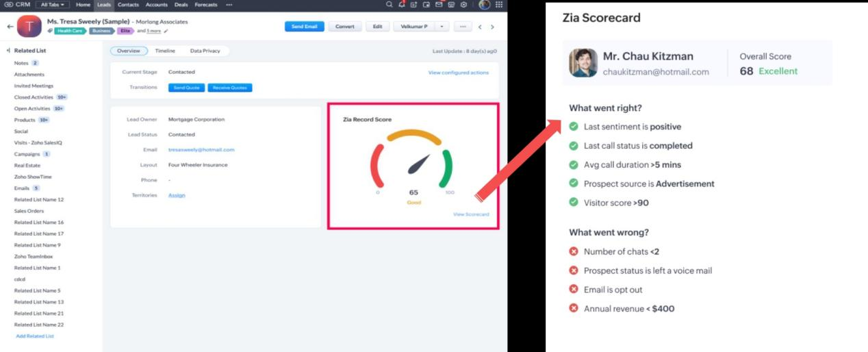Open the Forecasts tab
This screenshot has width=868, height=352.
(x=206, y=5)
